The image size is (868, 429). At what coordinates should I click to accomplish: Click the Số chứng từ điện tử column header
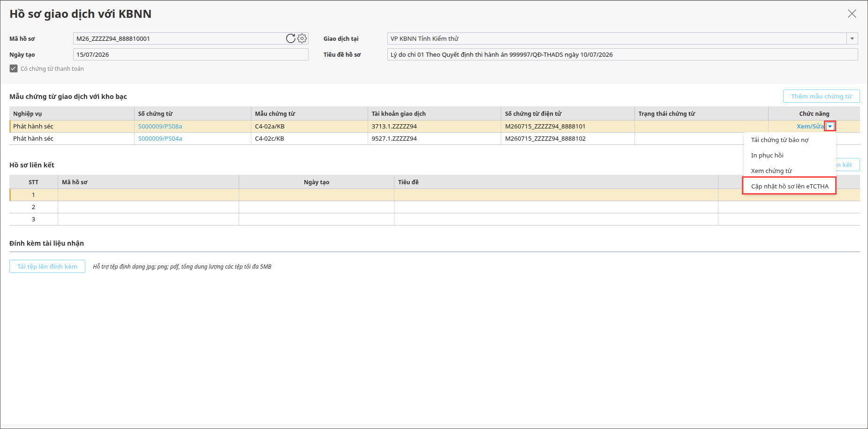(x=568, y=113)
